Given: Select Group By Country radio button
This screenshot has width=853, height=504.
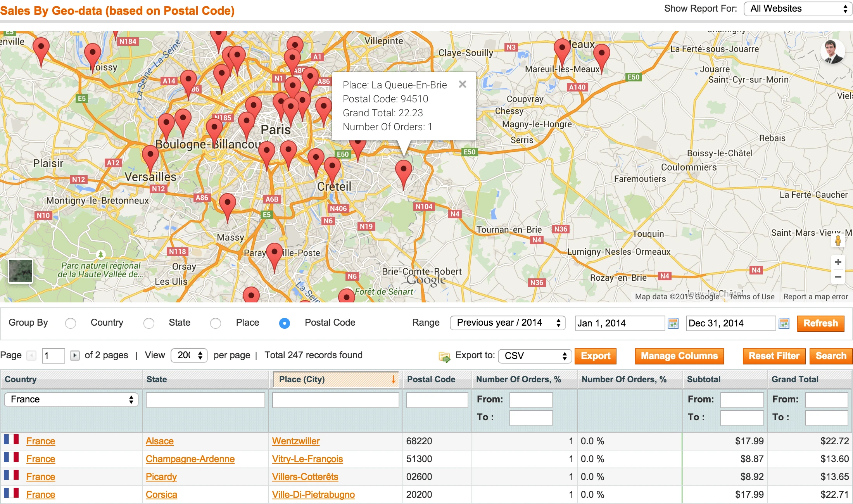Looking at the screenshot, I should pos(71,323).
